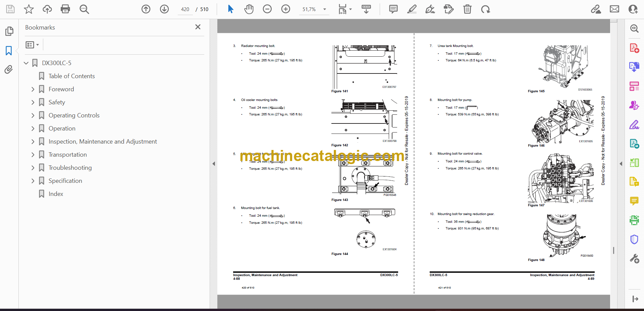This screenshot has width=644, height=311.
Task: Open the bookmarks options menu
Action: [x=32, y=45]
